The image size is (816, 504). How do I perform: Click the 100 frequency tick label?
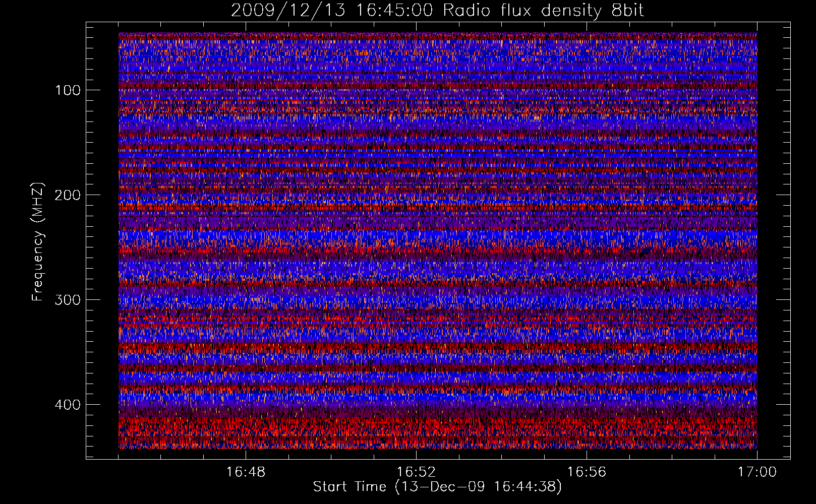pos(68,90)
